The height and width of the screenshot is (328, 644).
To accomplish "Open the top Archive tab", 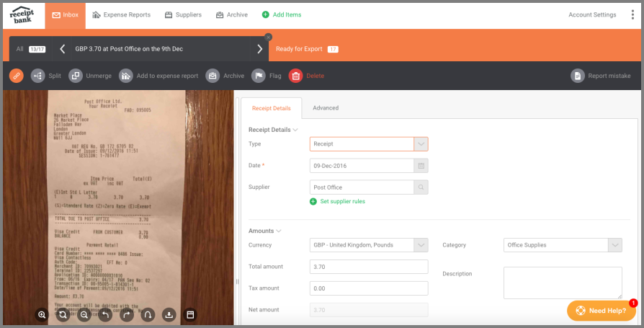I will (x=232, y=15).
